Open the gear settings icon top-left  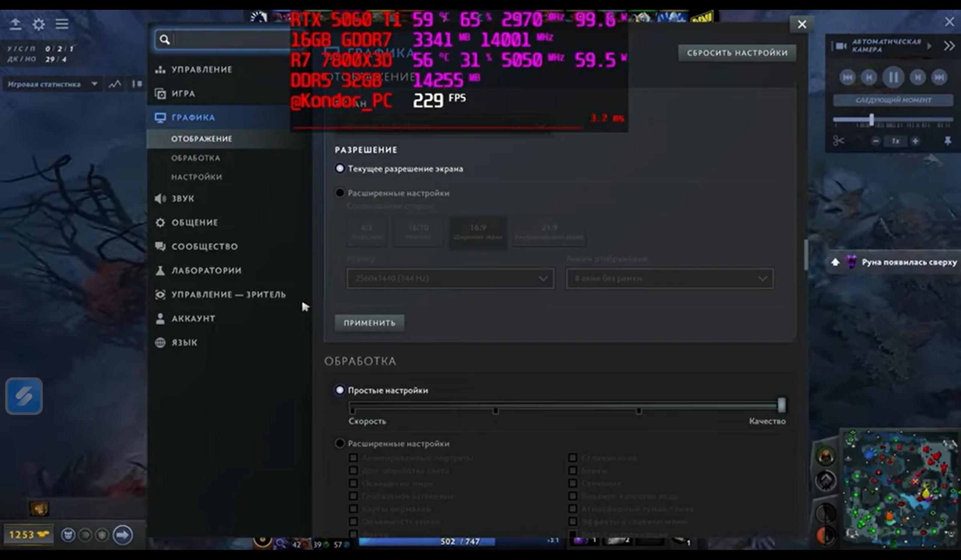(x=39, y=24)
